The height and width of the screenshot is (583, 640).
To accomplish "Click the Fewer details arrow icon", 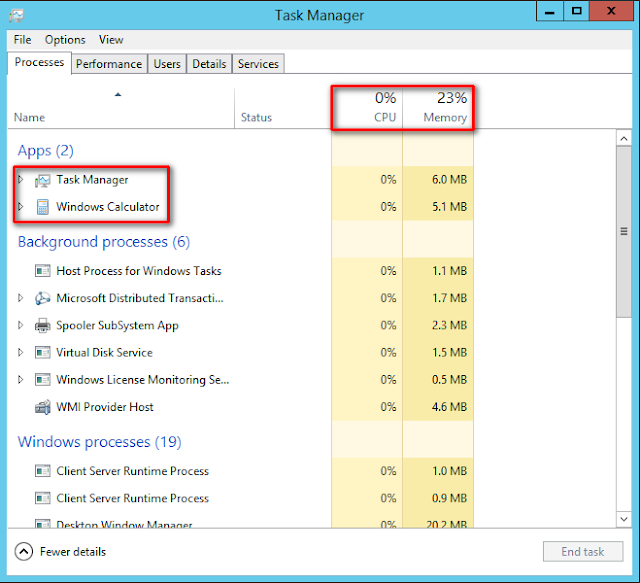I will tap(24, 552).
